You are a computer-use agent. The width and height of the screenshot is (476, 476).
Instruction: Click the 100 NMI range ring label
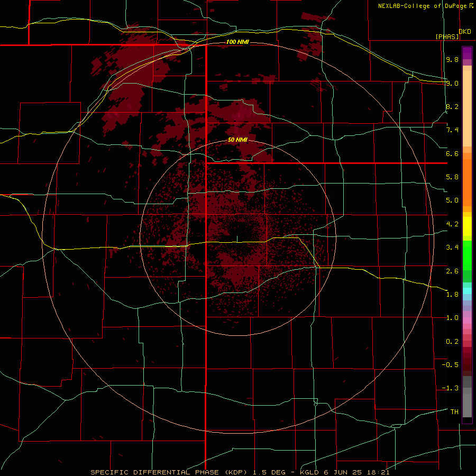click(237, 42)
